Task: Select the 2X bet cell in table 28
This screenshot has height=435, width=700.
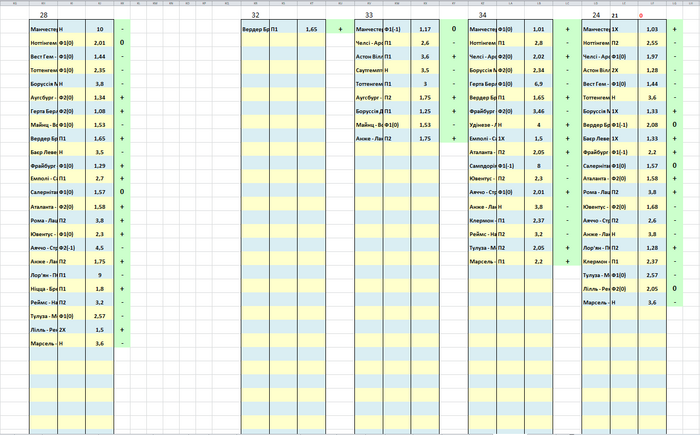Action: (x=71, y=330)
